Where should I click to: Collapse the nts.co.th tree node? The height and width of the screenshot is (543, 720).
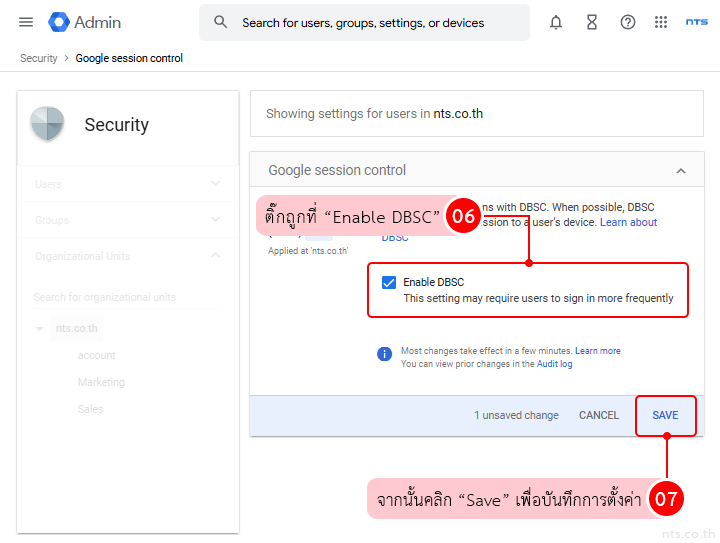point(40,329)
